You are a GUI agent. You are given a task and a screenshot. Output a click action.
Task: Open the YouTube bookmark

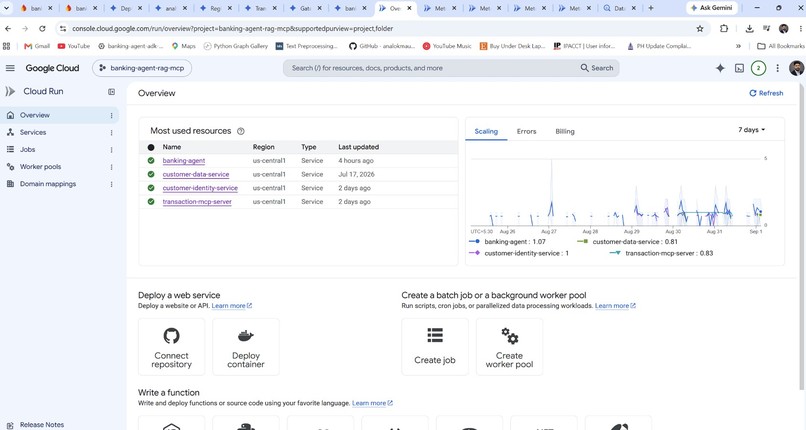(x=74, y=46)
